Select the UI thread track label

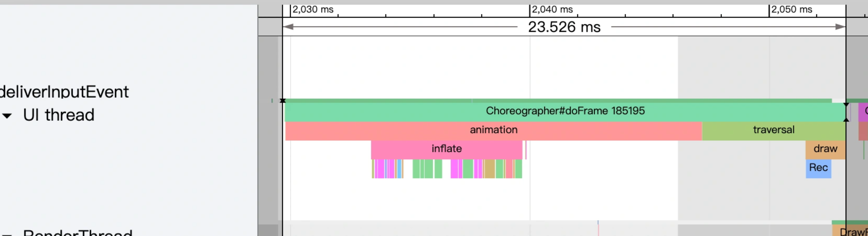(x=59, y=115)
